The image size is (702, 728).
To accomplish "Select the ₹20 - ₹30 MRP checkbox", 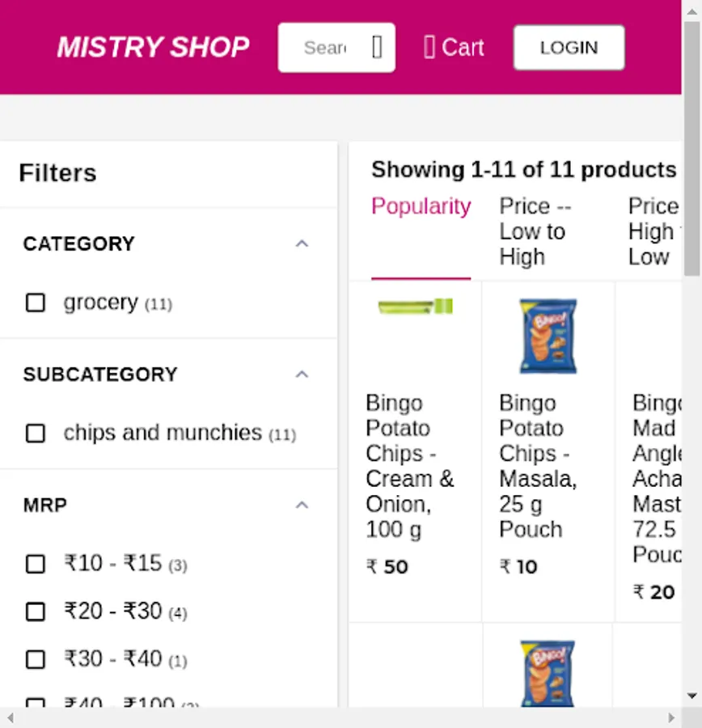I will pos(36,612).
